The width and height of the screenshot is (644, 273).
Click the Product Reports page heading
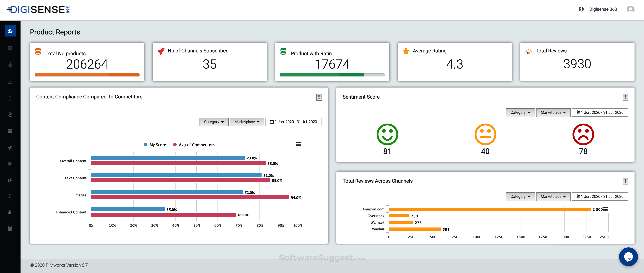click(x=55, y=32)
